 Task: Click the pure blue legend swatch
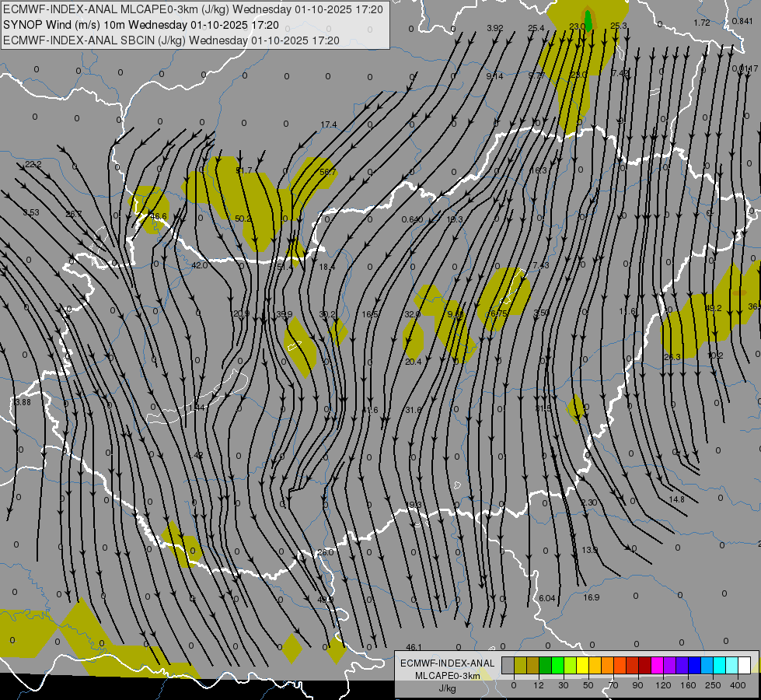point(694,665)
